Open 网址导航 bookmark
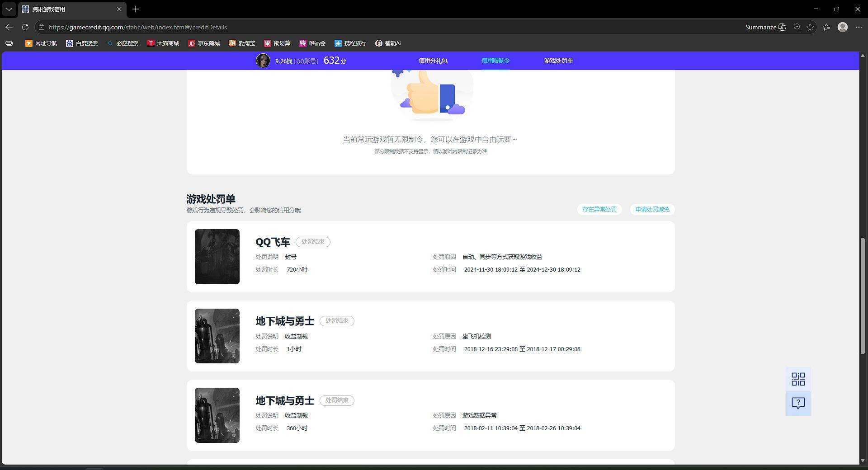The width and height of the screenshot is (868, 470). coord(41,43)
